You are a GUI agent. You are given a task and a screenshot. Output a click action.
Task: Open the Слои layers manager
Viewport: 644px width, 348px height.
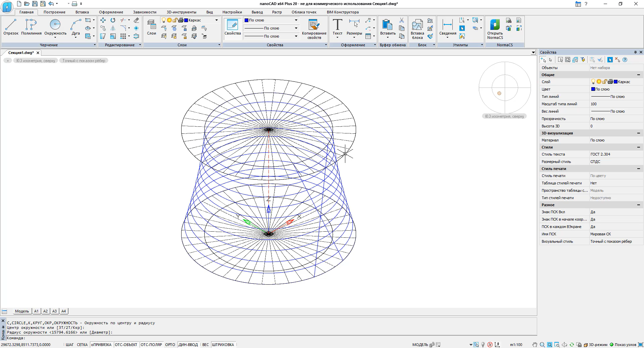coord(152,27)
